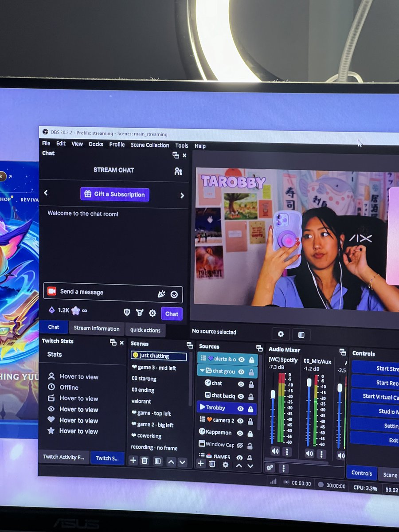
Task: Click the mod view sword icon
Action: (140, 313)
